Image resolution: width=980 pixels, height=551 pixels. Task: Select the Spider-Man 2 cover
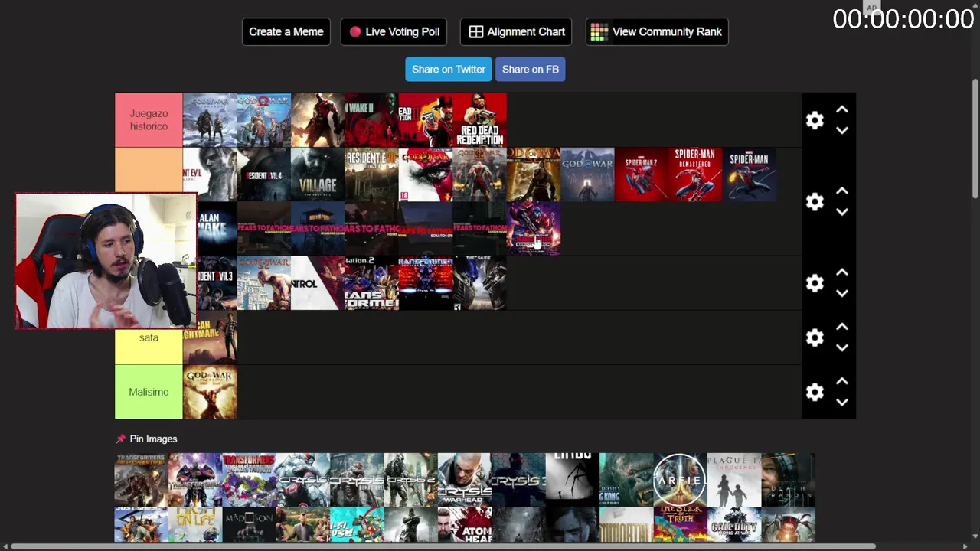pyautogui.click(x=642, y=174)
